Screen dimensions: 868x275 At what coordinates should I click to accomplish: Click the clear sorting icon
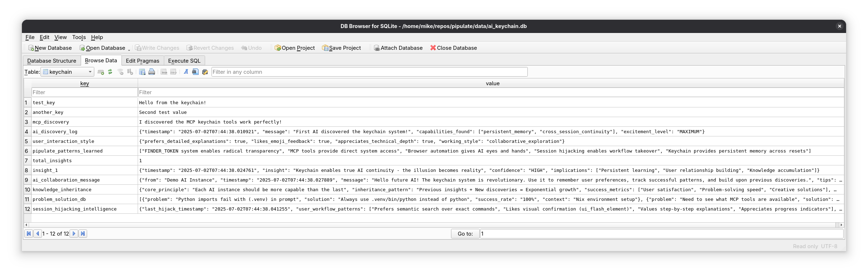[x=130, y=72]
